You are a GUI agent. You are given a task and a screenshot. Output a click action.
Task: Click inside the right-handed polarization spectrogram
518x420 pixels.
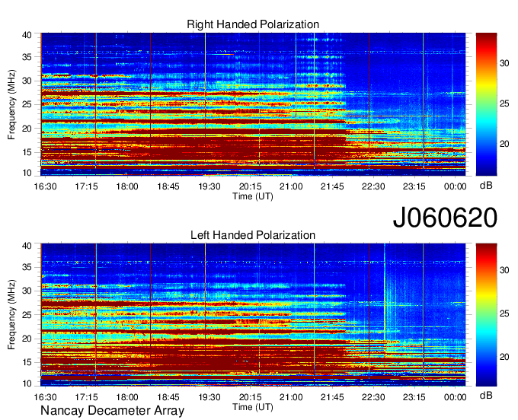tap(253, 104)
